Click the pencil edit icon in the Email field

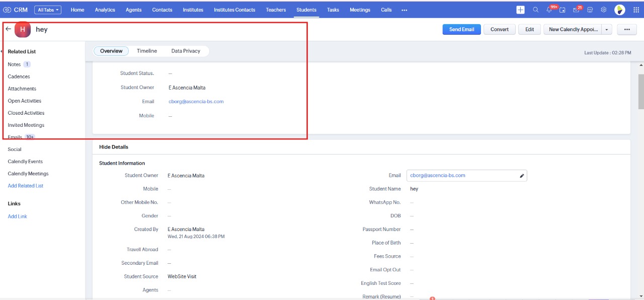(522, 176)
